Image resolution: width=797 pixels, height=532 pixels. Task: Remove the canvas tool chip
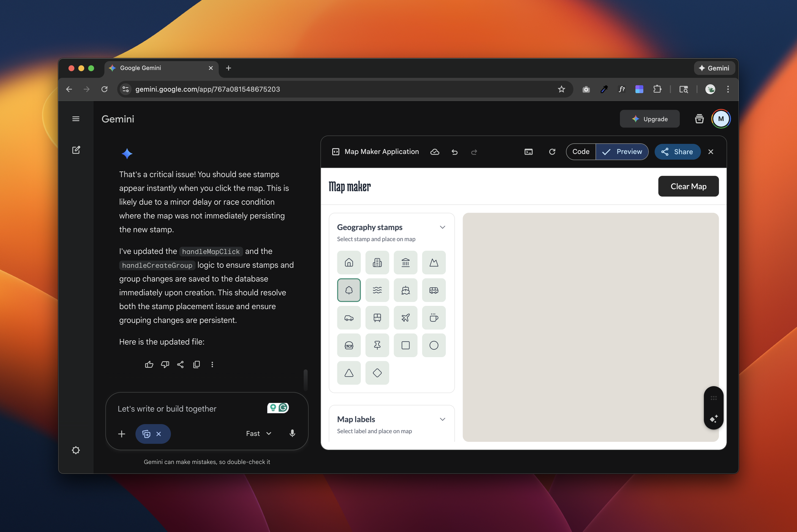pos(159,434)
